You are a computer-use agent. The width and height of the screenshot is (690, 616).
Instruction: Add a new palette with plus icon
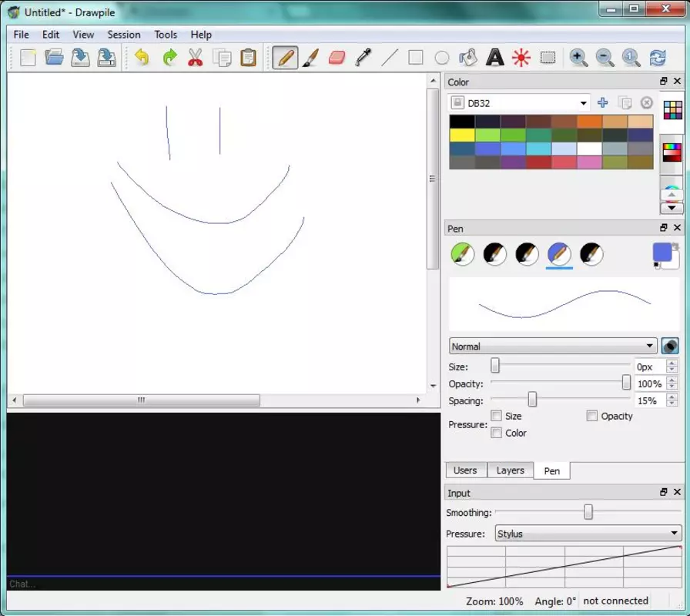(602, 103)
